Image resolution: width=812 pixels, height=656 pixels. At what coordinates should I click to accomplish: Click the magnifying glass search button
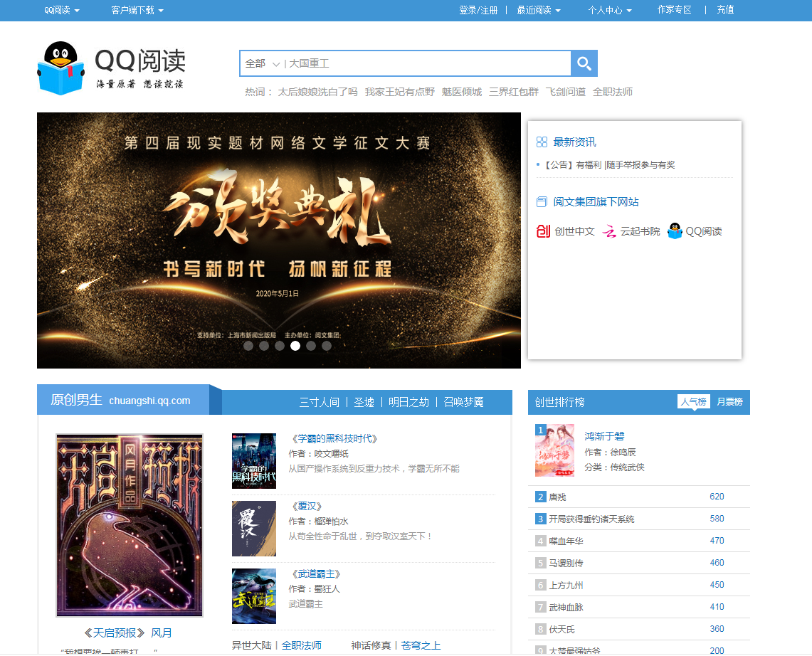click(x=584, y=63)
